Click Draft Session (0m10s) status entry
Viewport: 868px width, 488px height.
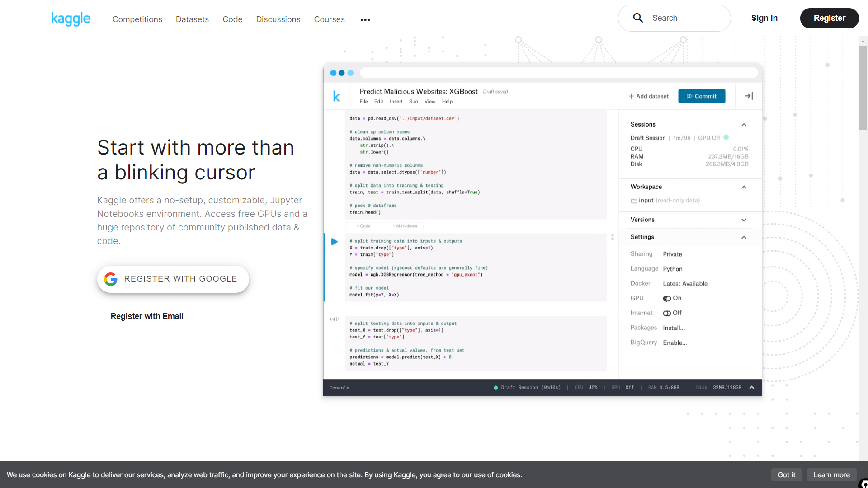pyautogui.click(x=527, y=388)
